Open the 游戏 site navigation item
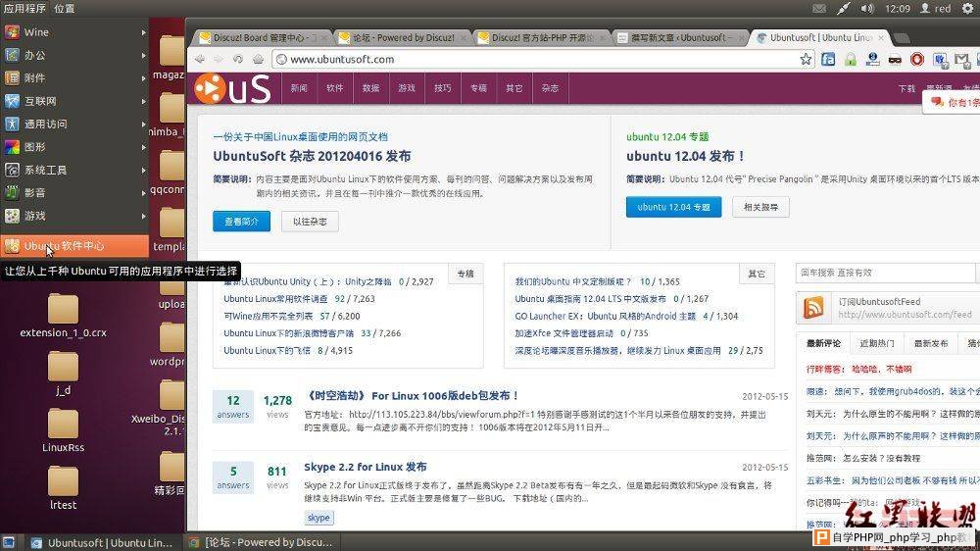Viewport: 980px width, 551px height. tap(407, 88)
